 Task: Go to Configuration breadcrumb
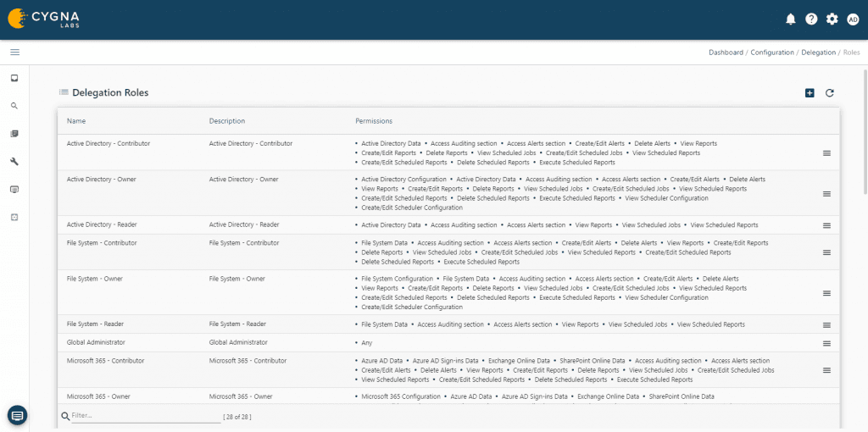click(x=771, y=53)
